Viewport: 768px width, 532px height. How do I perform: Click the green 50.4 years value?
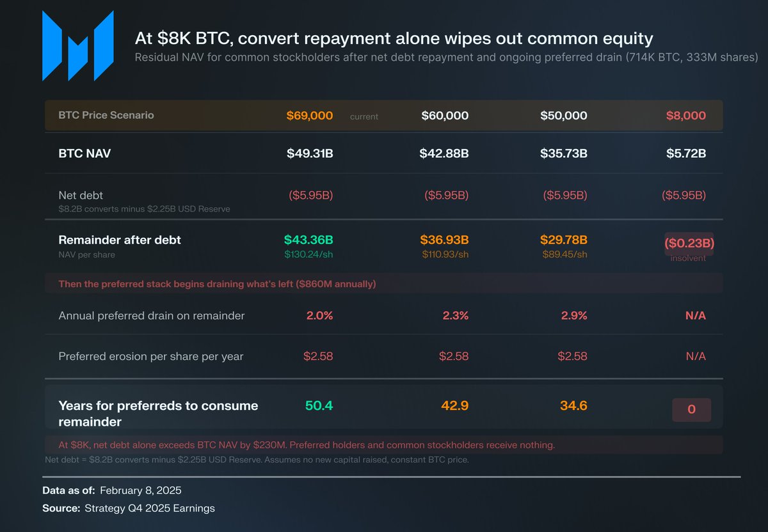click(x=319, y=406)
